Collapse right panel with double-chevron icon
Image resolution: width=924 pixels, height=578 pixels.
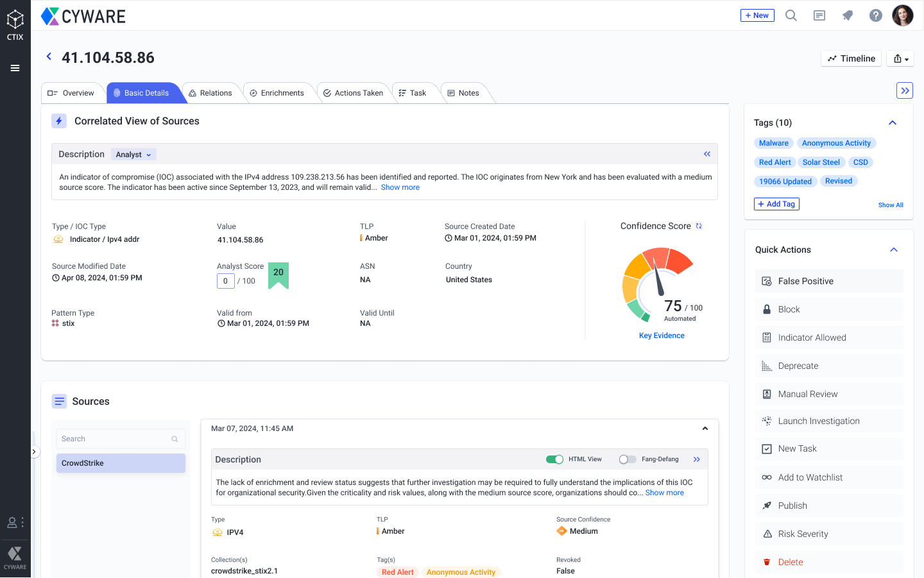pos(904,90)
